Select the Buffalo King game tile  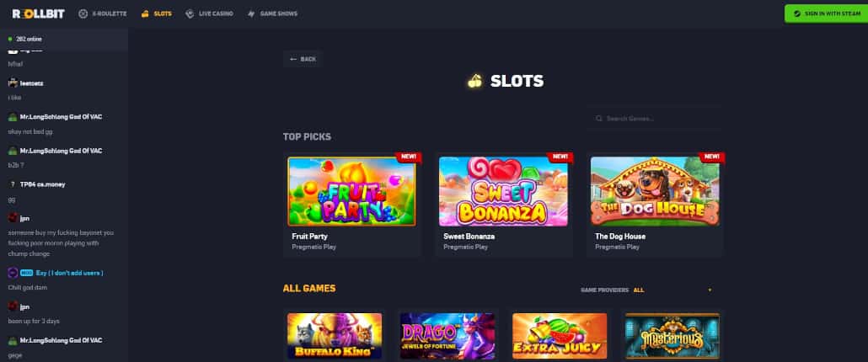tap(335, 336)
